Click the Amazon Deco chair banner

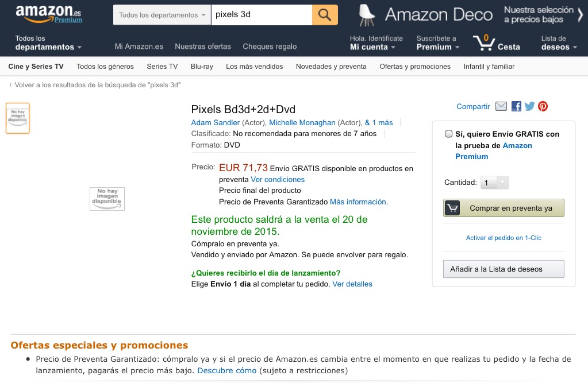point(470,15)
